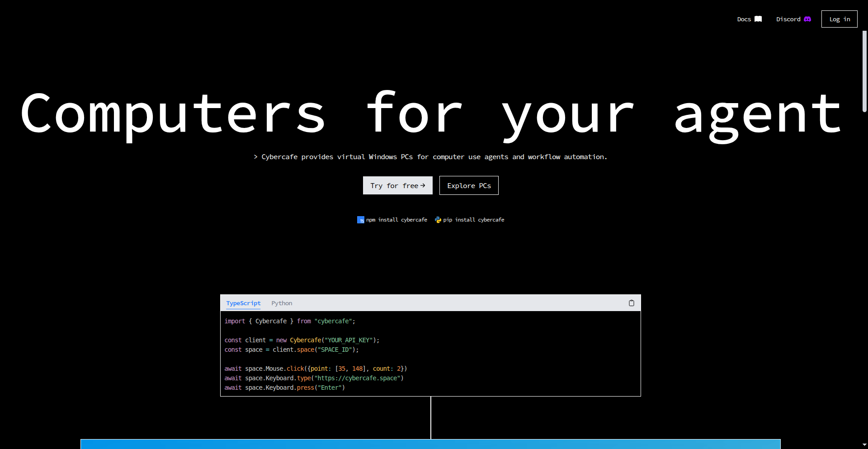The image size is (868, 449).
Task: Copy the code snippet with the clipboard icon
Action: coord(631,303)
